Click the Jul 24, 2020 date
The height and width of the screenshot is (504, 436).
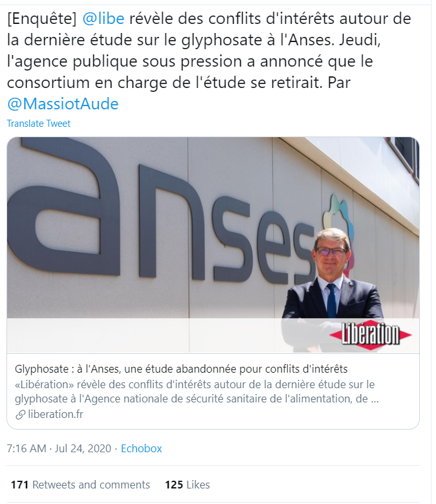(83, 448)
